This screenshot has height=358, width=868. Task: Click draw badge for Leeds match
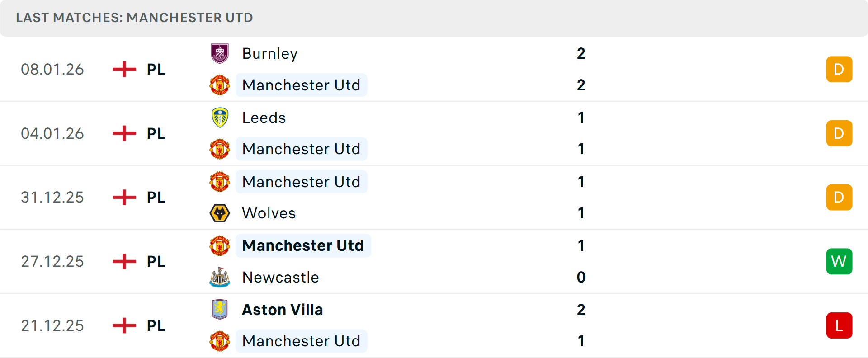tap(839, 133)
